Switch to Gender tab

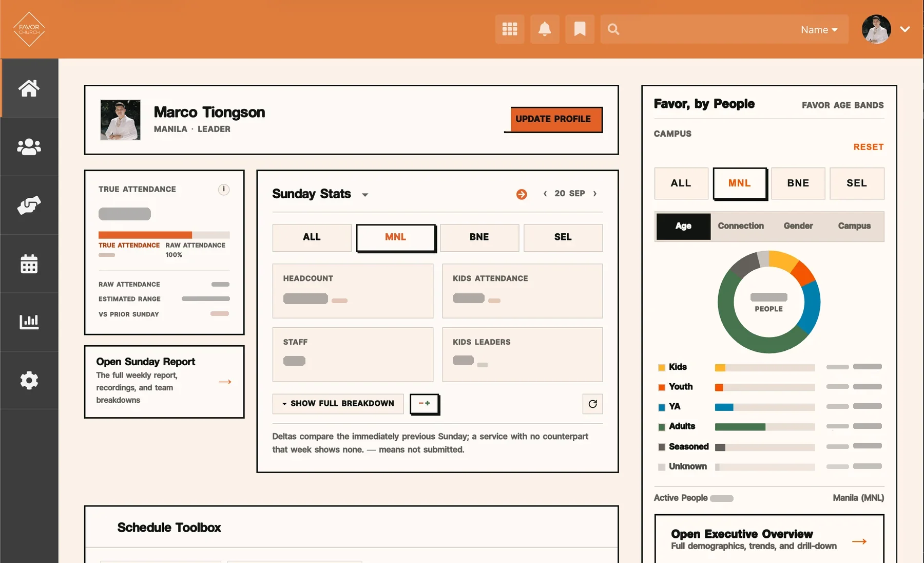click(x=798, y=226)
